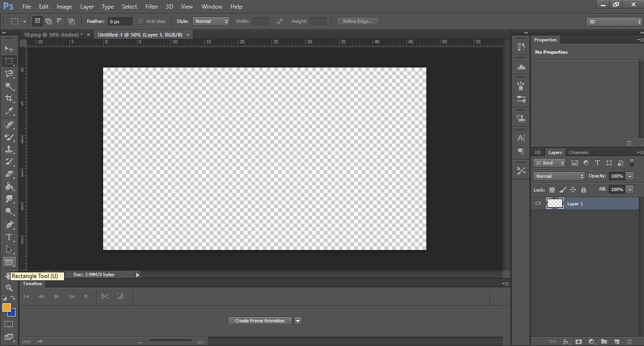Choose Subtract from selection mode
Viewport: 644px width, 346px height.
(60, 21)
